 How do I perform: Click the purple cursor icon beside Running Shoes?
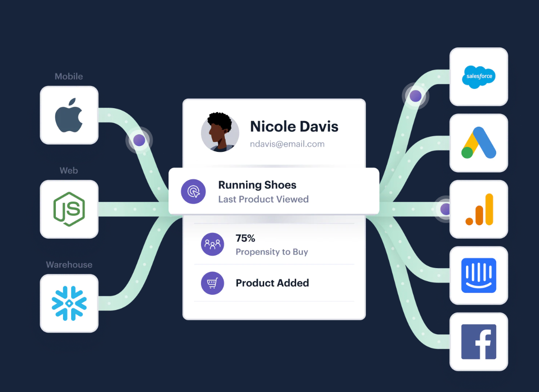click(x=193, y=191)
